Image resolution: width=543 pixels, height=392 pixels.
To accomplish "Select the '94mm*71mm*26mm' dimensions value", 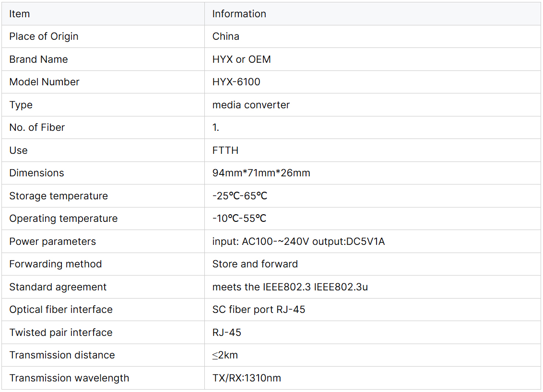I will [261, 173].
